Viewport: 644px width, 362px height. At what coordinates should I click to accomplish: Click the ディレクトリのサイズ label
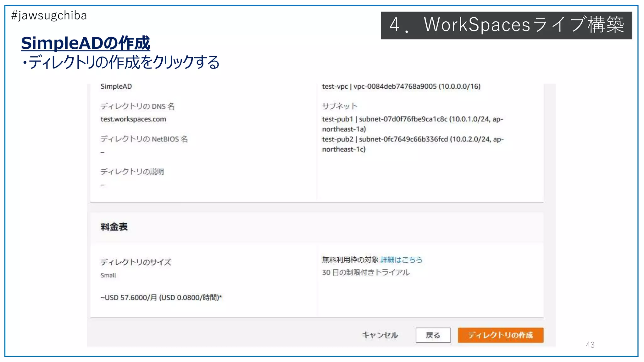136,262
